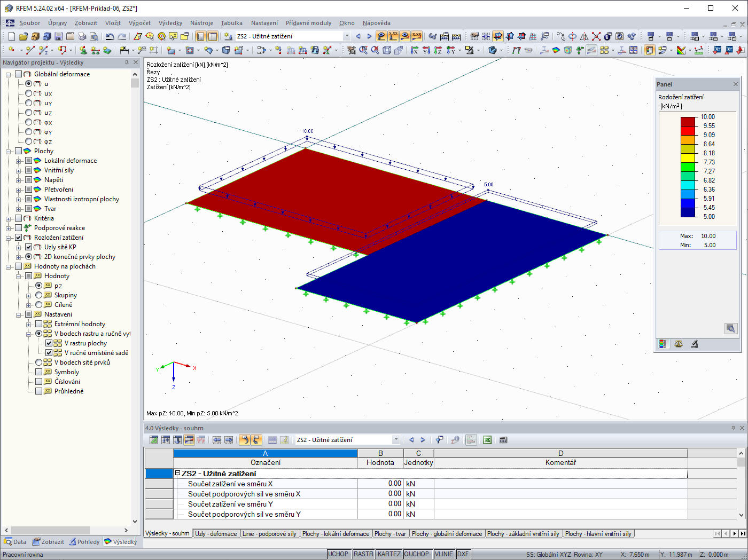
Task: Open the Soubor menu
Action: (x=30, y=23)
